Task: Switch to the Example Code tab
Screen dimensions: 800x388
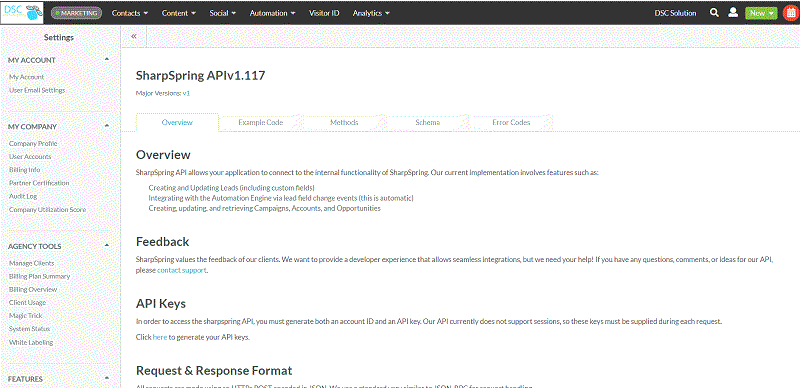Action: click(260, 123)
